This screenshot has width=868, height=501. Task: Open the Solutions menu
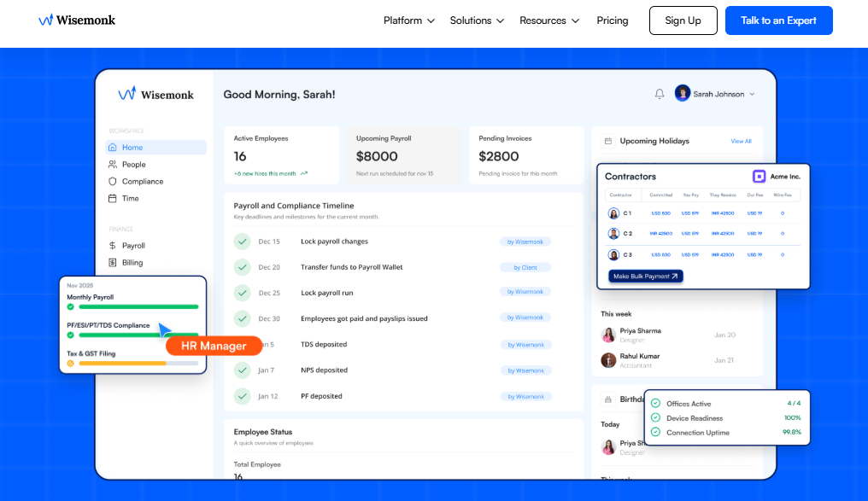pos(476,20)
